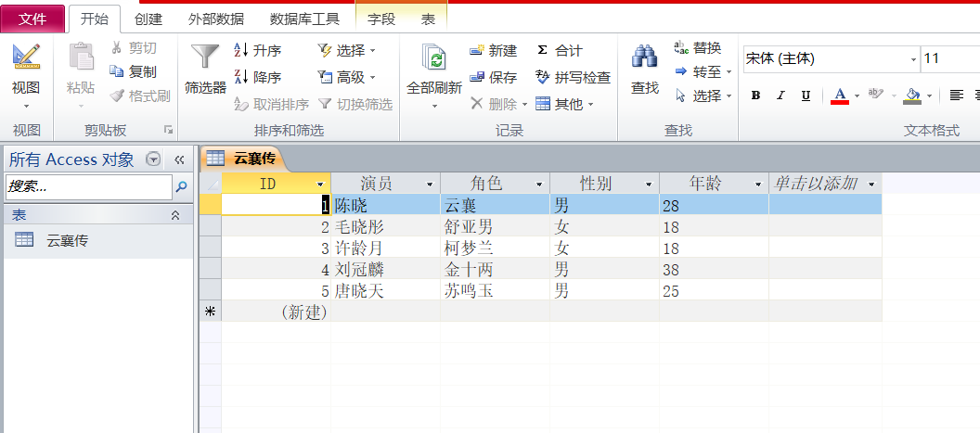Create a record with 新建

point(493,51)
